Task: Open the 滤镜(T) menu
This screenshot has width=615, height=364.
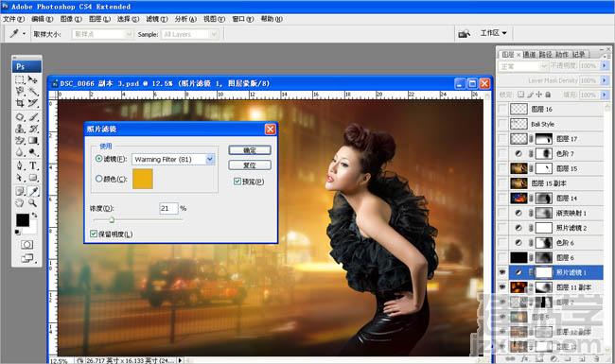Action: (x=157, y=19)
